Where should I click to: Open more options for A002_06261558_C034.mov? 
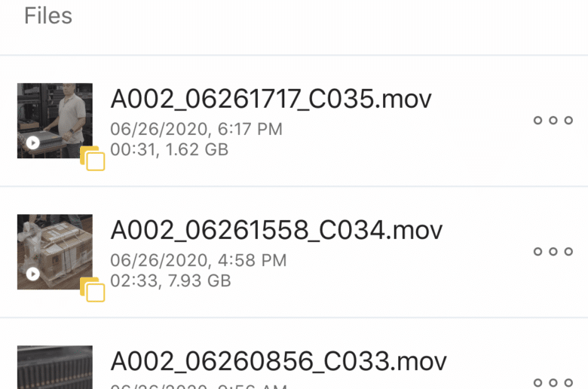point(553,251)
